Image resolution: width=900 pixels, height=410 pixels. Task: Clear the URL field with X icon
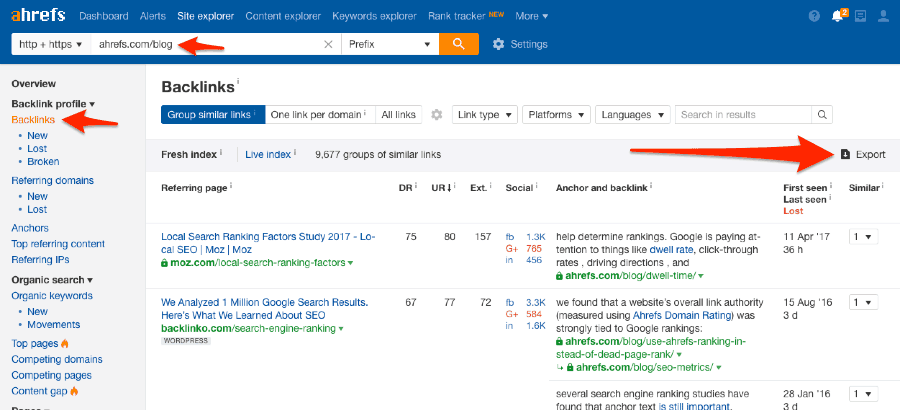[329, 44]
